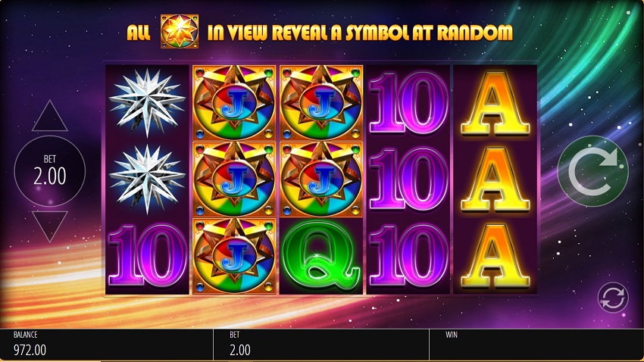Click the WIN field in bottom bar
Screen dimensions: 644x362
pyautogui.click(x=537, y=345)
